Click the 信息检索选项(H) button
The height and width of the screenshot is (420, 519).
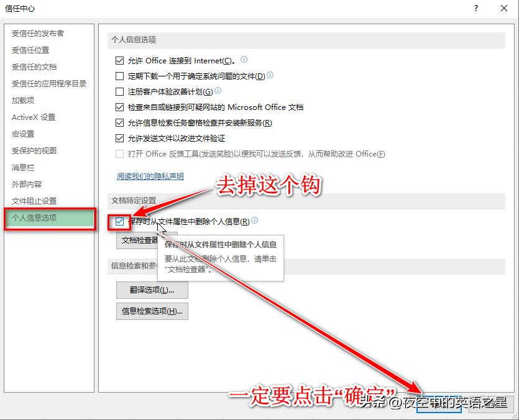[x=154, y=311]
